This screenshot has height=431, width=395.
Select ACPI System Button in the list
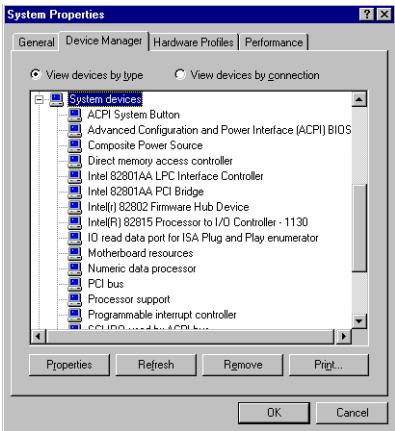point(133,115)
